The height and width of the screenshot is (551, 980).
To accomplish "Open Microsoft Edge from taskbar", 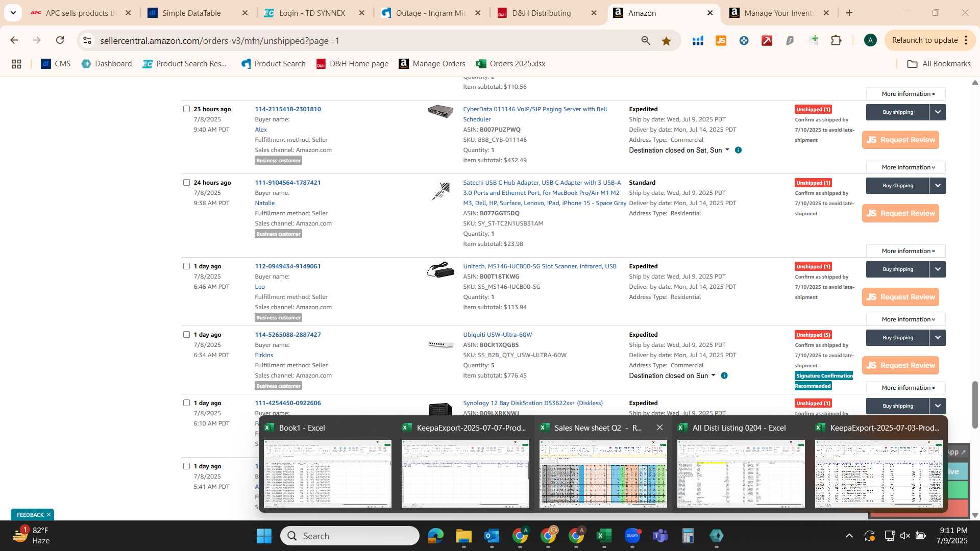I will coord(435,536).
